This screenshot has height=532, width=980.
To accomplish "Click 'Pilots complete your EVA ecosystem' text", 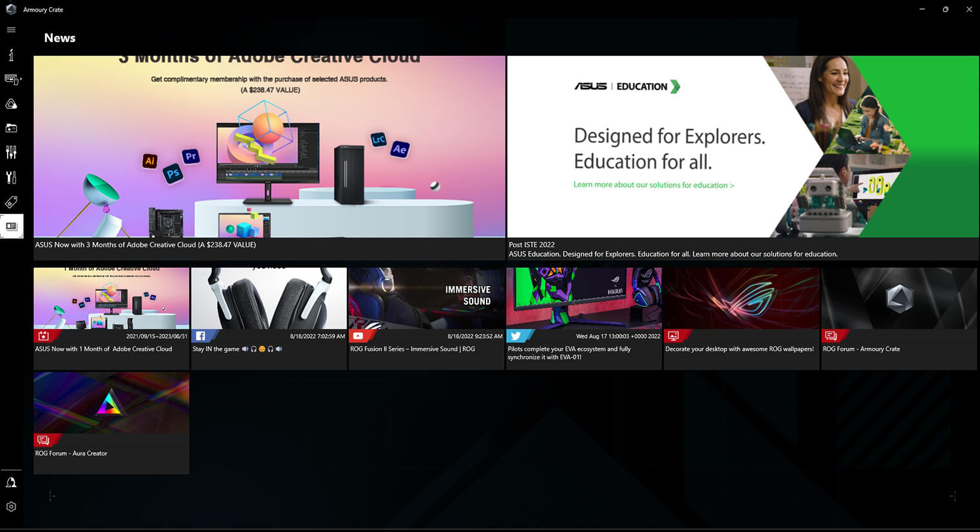I will coord(569,353).
